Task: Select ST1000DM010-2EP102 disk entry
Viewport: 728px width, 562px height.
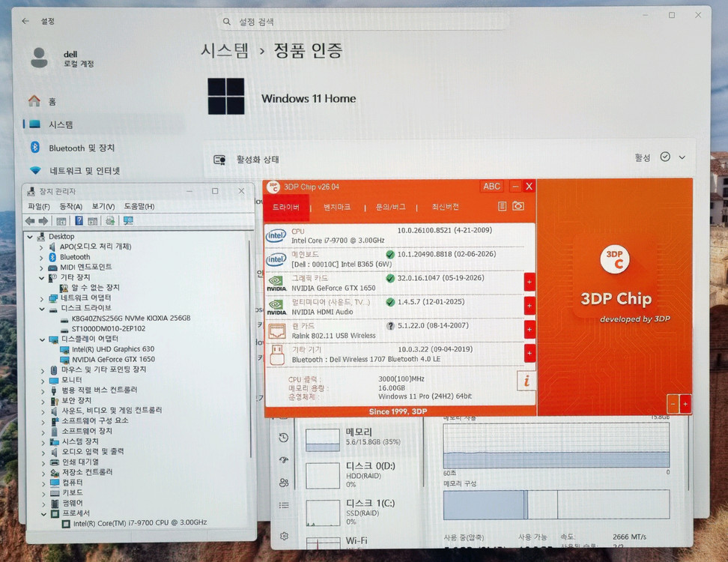Action: point(108,328)
